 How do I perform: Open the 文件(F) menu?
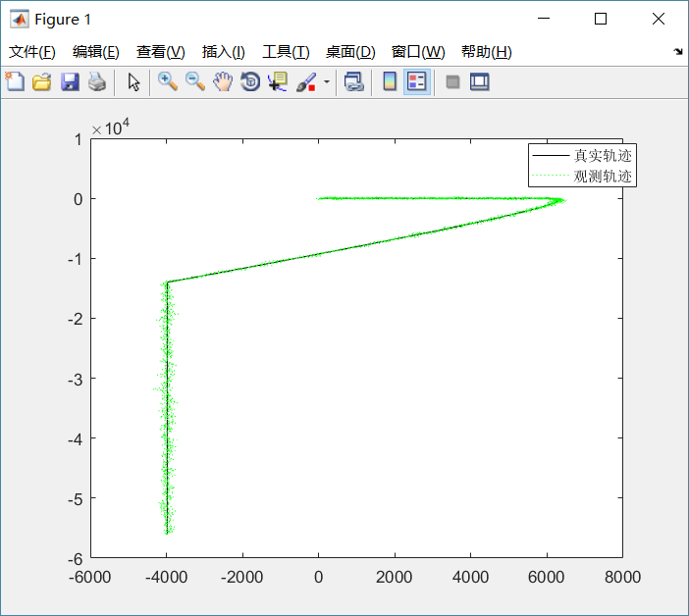point(31,52)
